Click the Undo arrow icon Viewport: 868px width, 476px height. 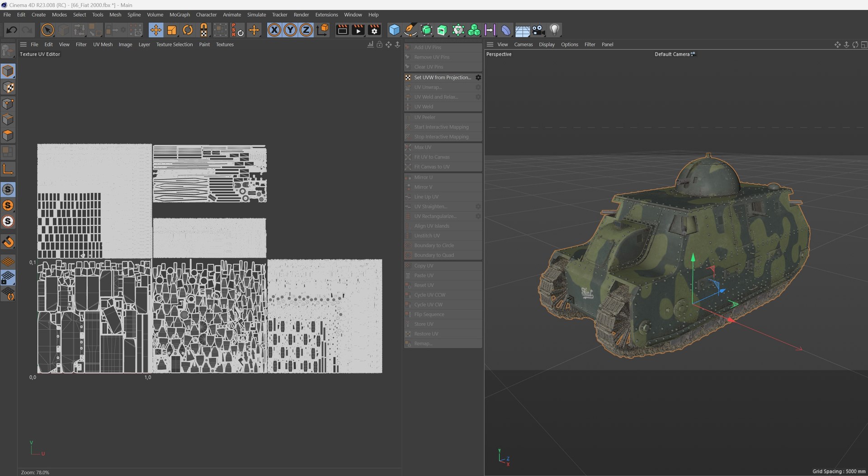coord(12,30)
